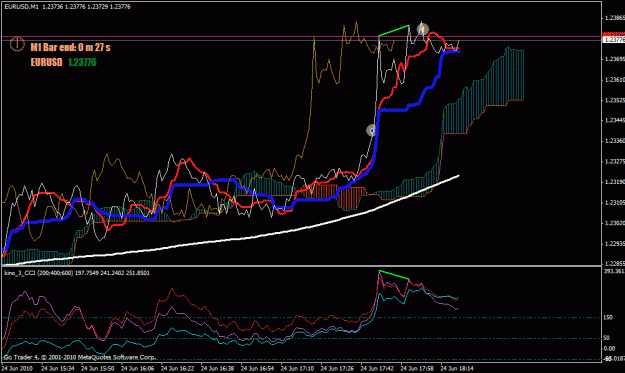This screenshot has height=373, width=625.
Task: Click the 'M1 Bar end: 0 m 27 s' label
Action: click(x=71, y=47)
